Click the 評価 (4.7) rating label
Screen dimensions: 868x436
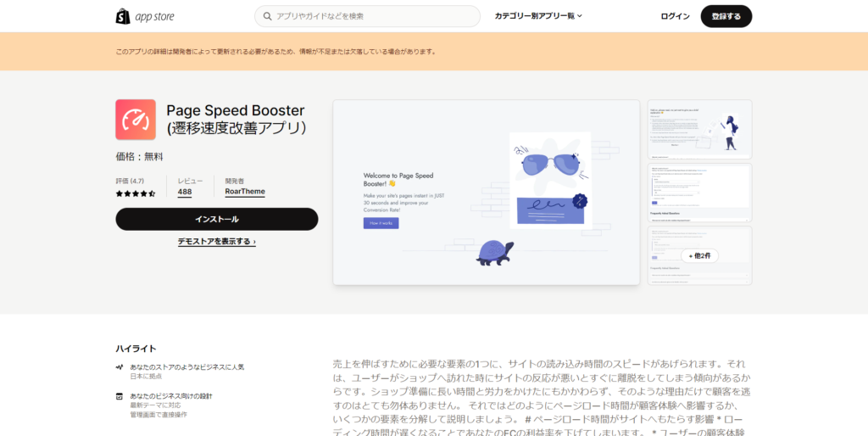click(x=130, y=182)
